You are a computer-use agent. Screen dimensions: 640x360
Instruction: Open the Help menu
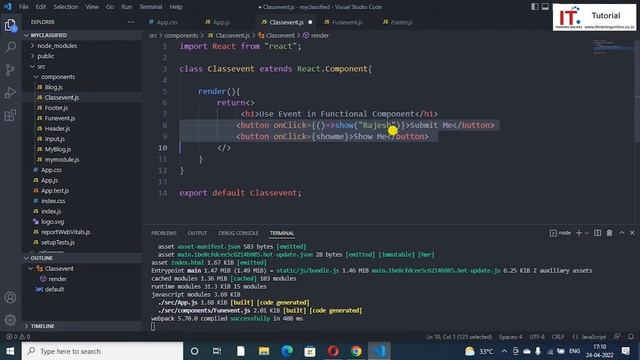[x=176, y=7]
